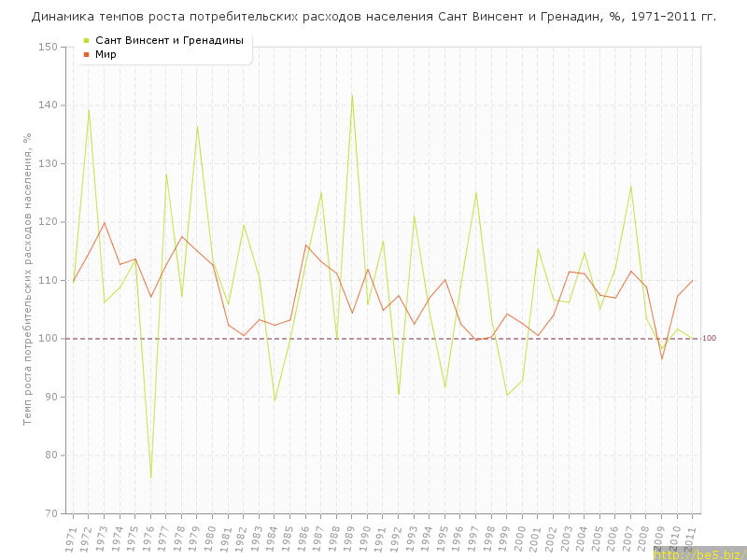Click the orange line's 1973 peak
747x560 pixels.
click(105, 222)
